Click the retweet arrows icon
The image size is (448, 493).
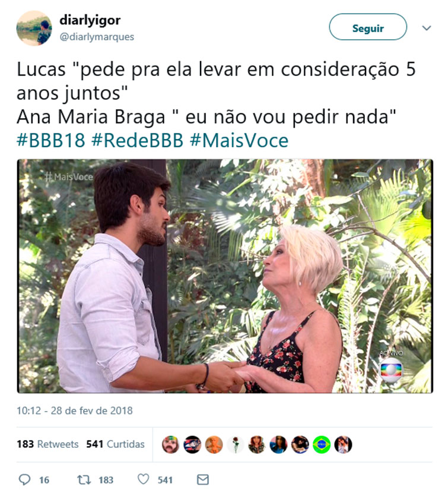click(x=84, y=479)
